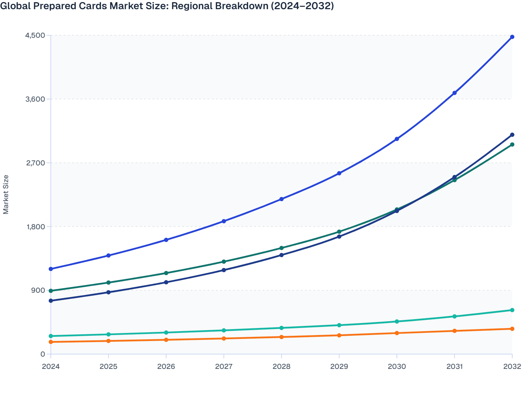
Task: Select the 2028 x-axis label
Action: 281,367
